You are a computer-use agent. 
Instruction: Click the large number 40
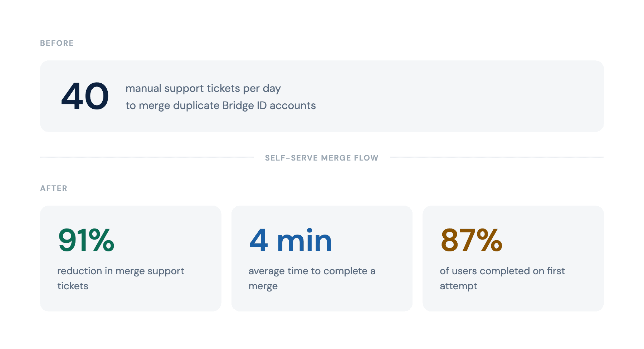tap(85, 96)
